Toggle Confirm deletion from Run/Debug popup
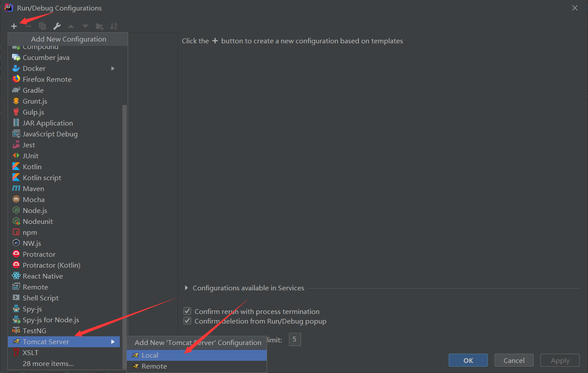This screenshot has height=373, width=588. point(188,321)
